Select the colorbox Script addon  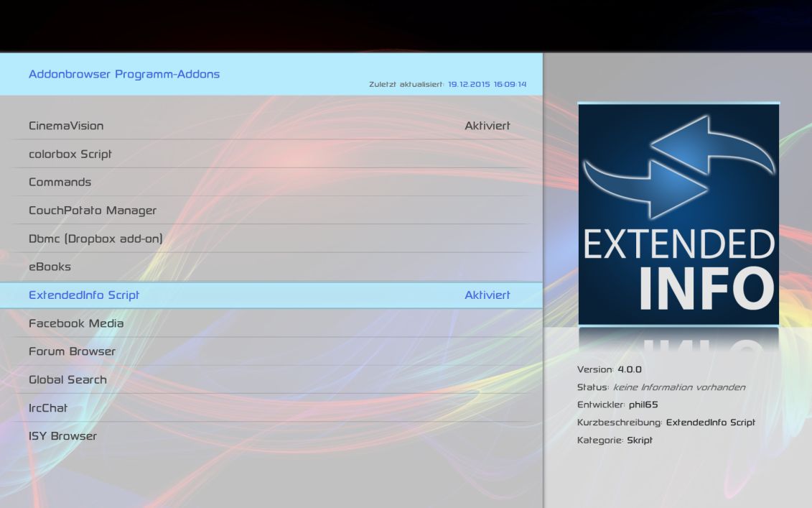(x=271, y=154)
